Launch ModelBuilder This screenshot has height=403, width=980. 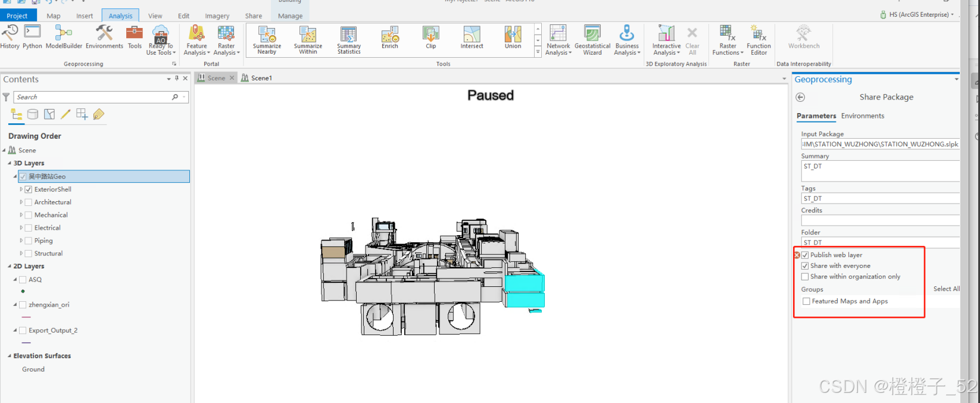point(64,37)
